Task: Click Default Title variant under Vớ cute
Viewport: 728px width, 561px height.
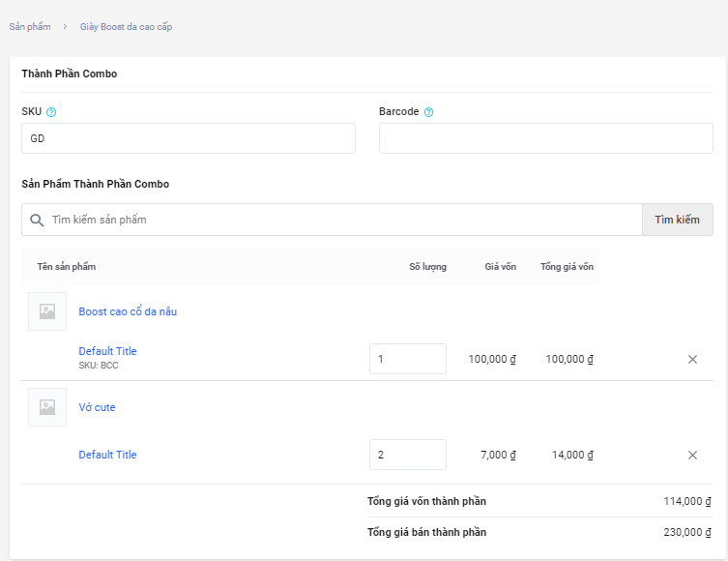Action: tap(107, 455)
